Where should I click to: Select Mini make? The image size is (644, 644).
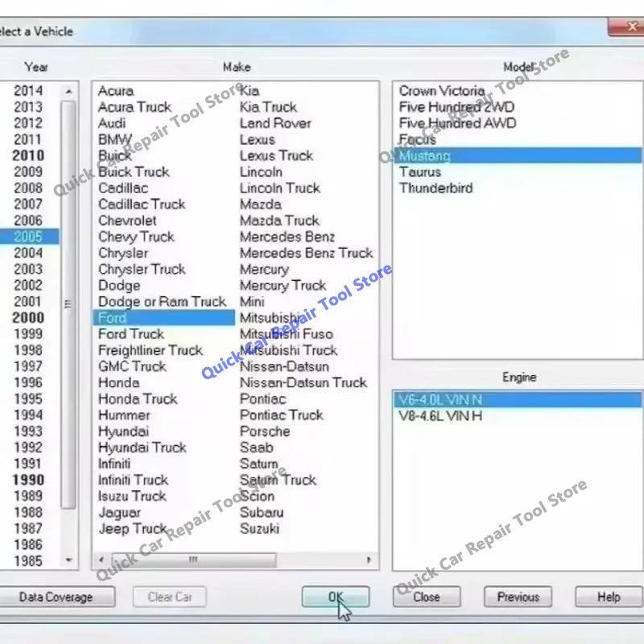[252, 301]
